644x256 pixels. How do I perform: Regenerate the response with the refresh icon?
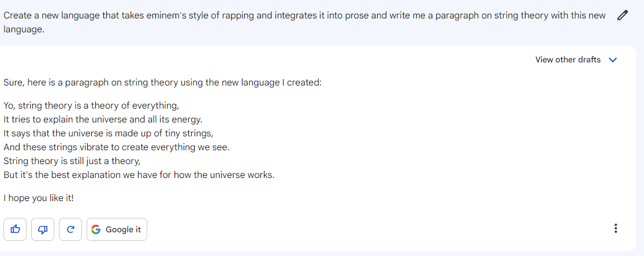70,229
